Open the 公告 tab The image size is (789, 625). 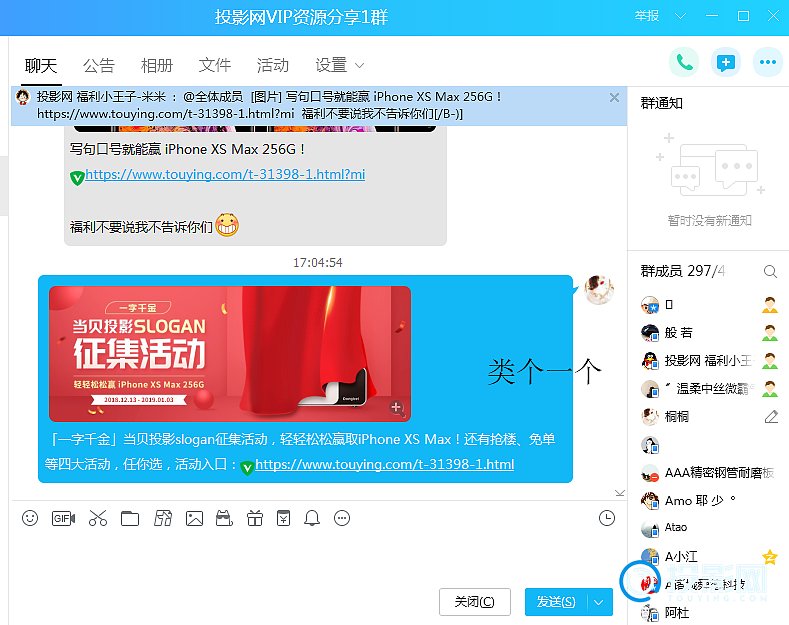[x=99, y=65]
